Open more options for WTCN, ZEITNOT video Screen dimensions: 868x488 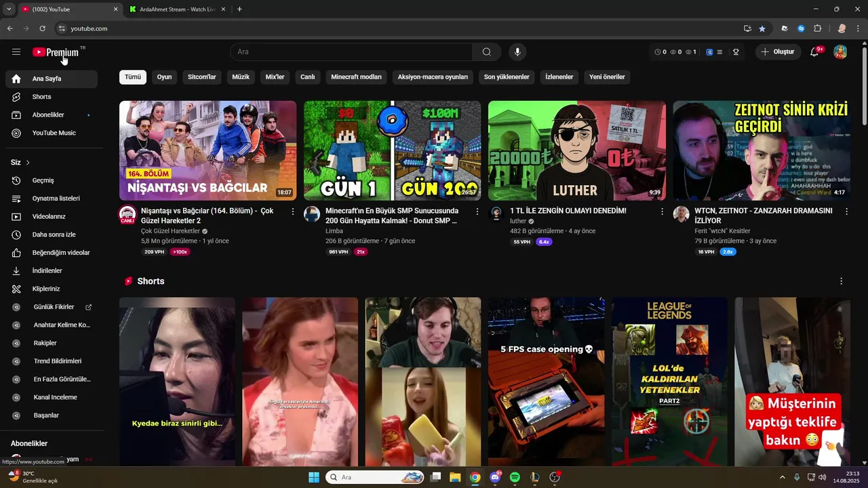click(x=846, y=211)
